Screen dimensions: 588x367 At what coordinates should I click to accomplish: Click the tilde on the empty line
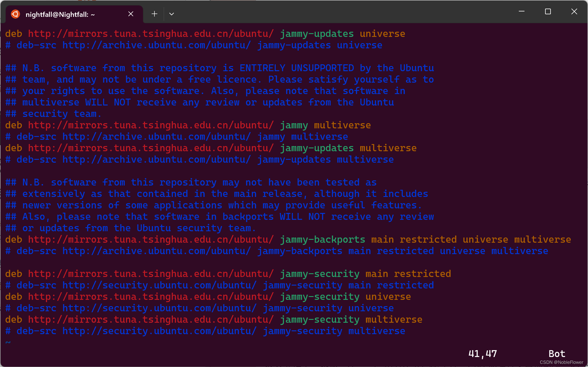(x=8, y=342)
